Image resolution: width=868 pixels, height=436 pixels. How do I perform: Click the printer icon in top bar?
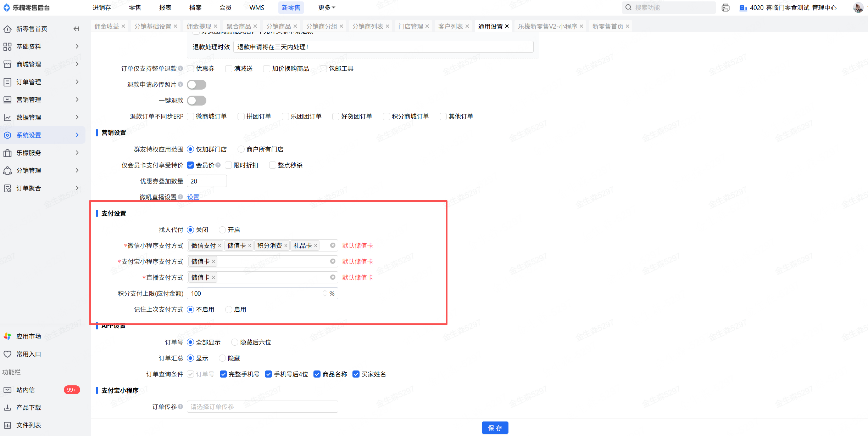click(725, 7)
